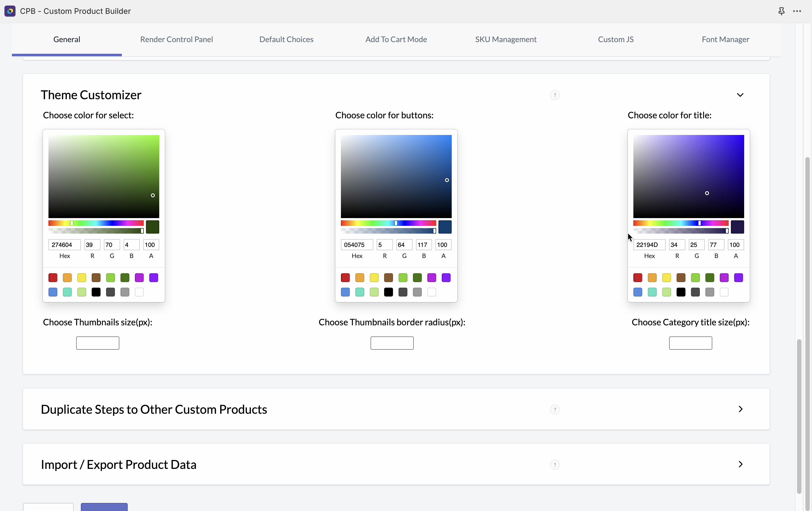
Task: Click the help icon beside Duplicate Steps
Action: [x=555, y=409]
